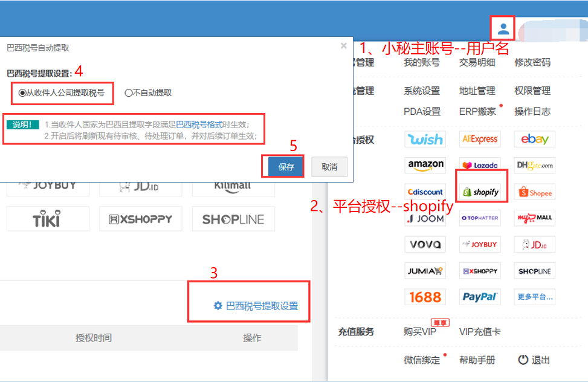Log out with 退出
Screen dimensions: 588x382
pos(540,360)
